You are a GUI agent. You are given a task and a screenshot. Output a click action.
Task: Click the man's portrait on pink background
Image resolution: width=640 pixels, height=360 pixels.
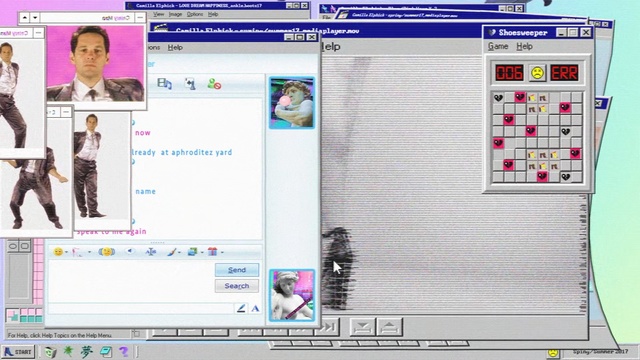tap(95, 63)
